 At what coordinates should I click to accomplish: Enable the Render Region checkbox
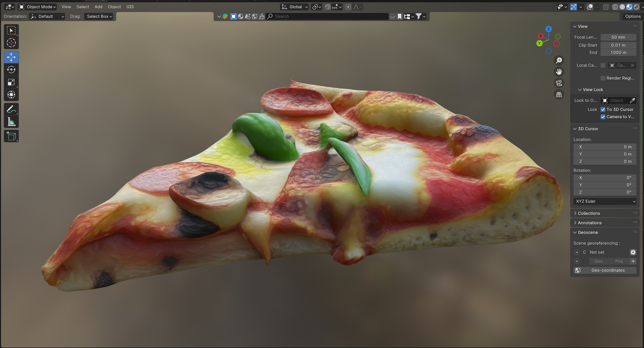(603, 78)
